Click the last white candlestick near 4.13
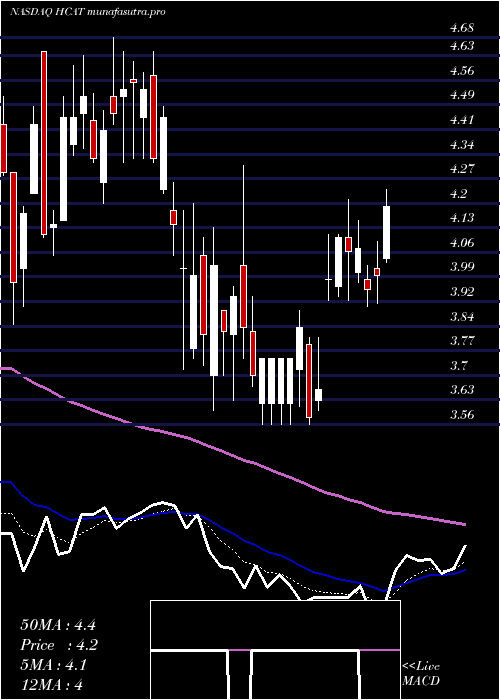500x700 pixels. [x=387, y=232]
